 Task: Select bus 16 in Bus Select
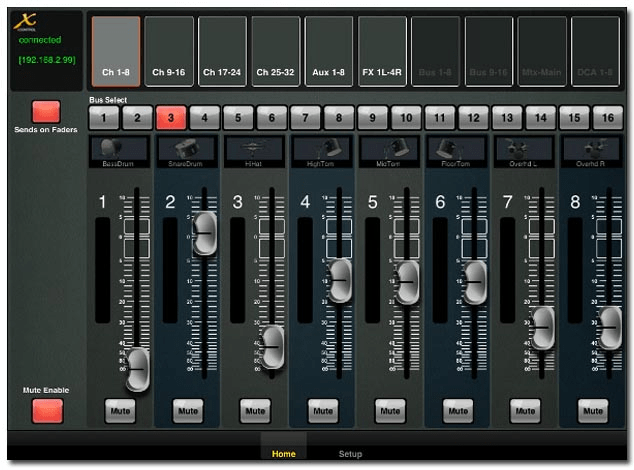pyautogui.click(x=608, y=118)
